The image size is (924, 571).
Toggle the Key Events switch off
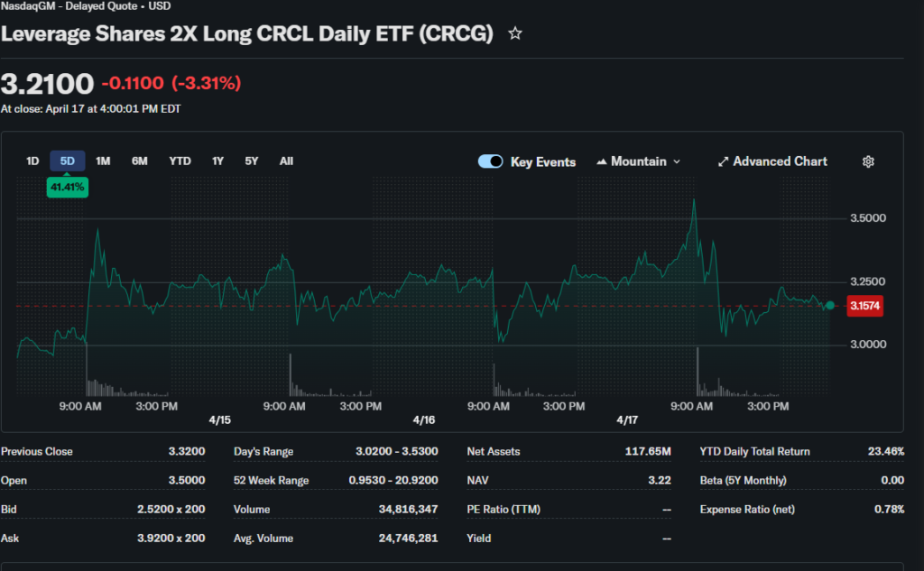(490, 161)
